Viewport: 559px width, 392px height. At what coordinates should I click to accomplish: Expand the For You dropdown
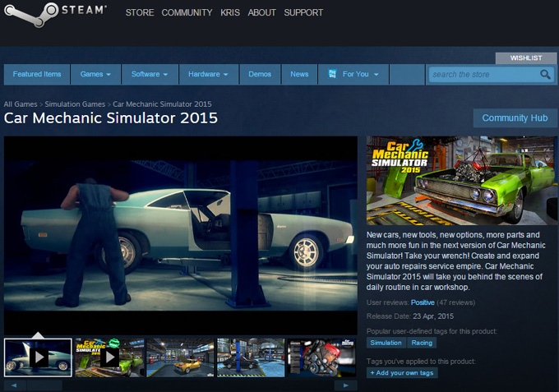353,74
